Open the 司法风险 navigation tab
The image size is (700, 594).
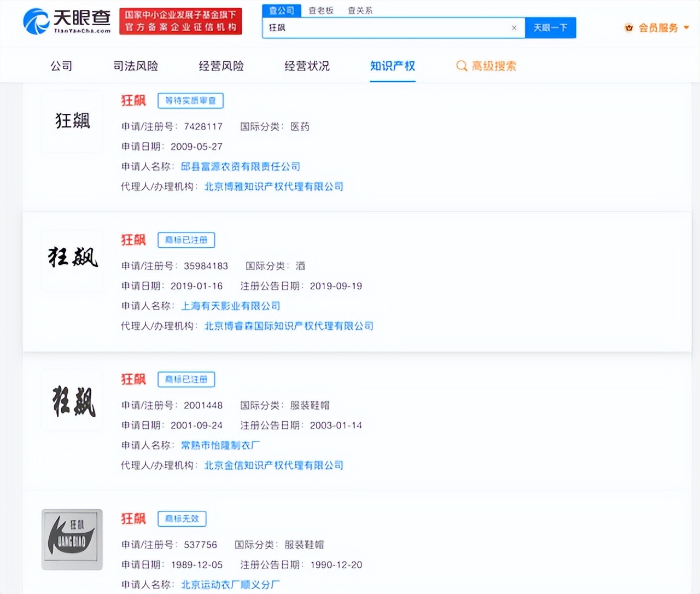(x=135, y=66)
